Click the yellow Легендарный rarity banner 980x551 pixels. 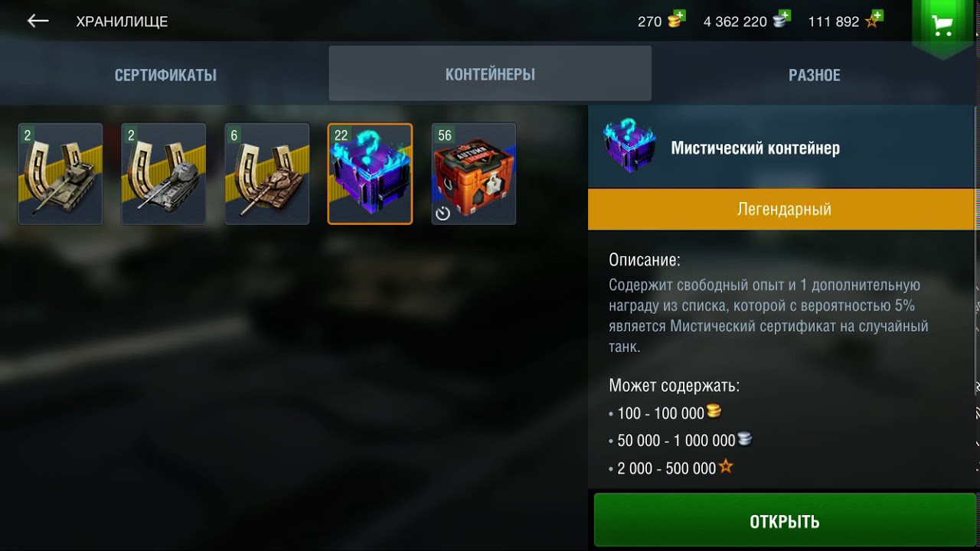[x=784, y=209]
